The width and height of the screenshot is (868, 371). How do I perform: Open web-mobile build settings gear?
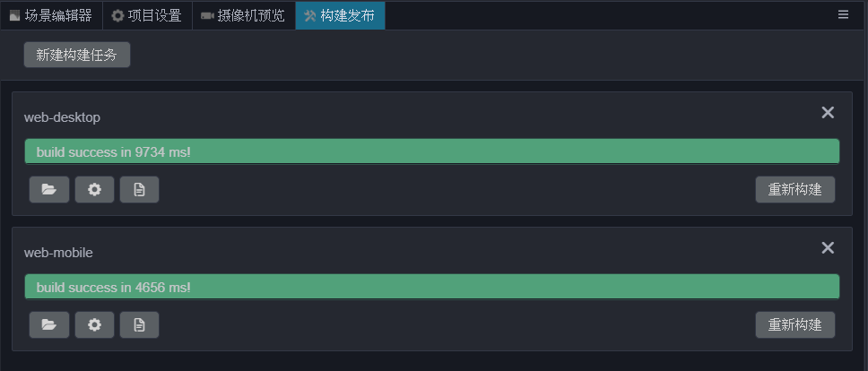94,325
